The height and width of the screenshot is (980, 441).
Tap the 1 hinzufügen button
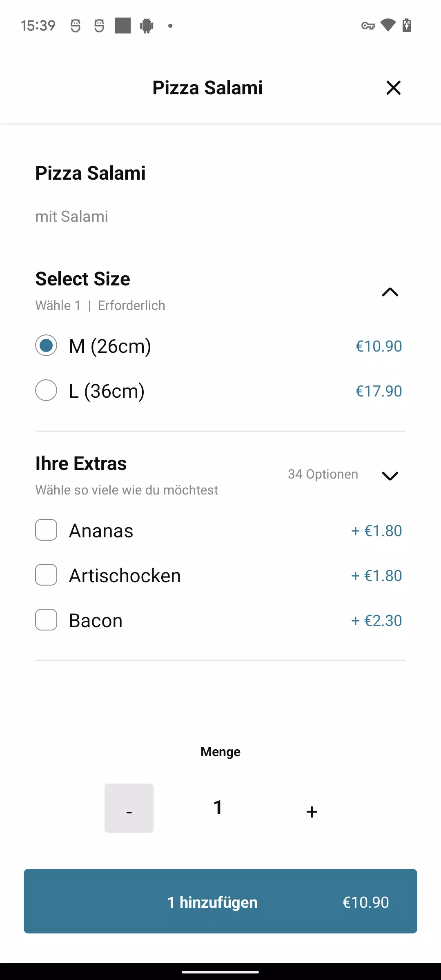click(220, 901)
